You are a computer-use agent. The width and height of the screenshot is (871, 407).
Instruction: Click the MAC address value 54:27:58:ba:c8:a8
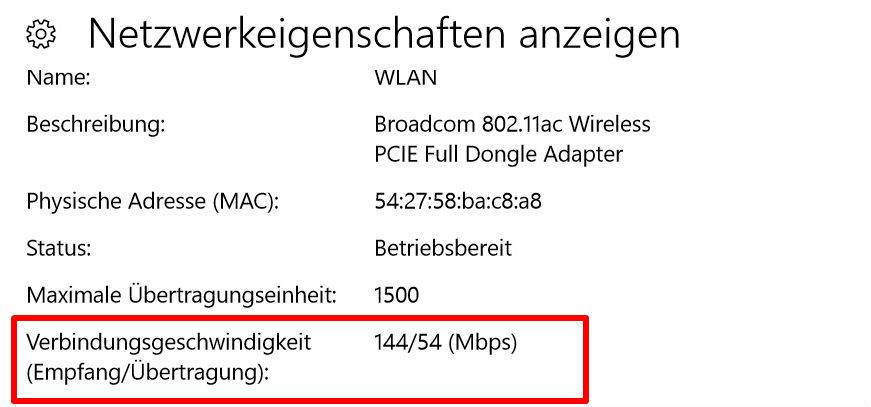coord(458,201)
